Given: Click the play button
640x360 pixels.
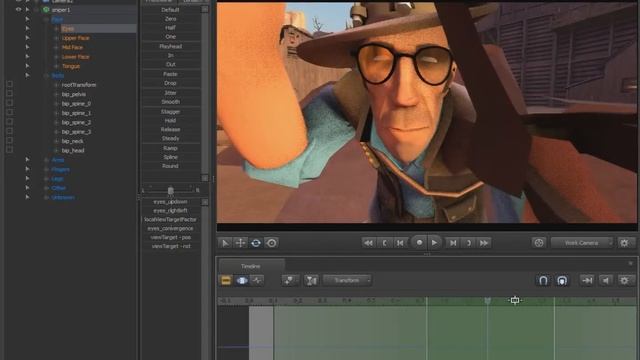Looking at the screenshot, I should tap(434, 242).
